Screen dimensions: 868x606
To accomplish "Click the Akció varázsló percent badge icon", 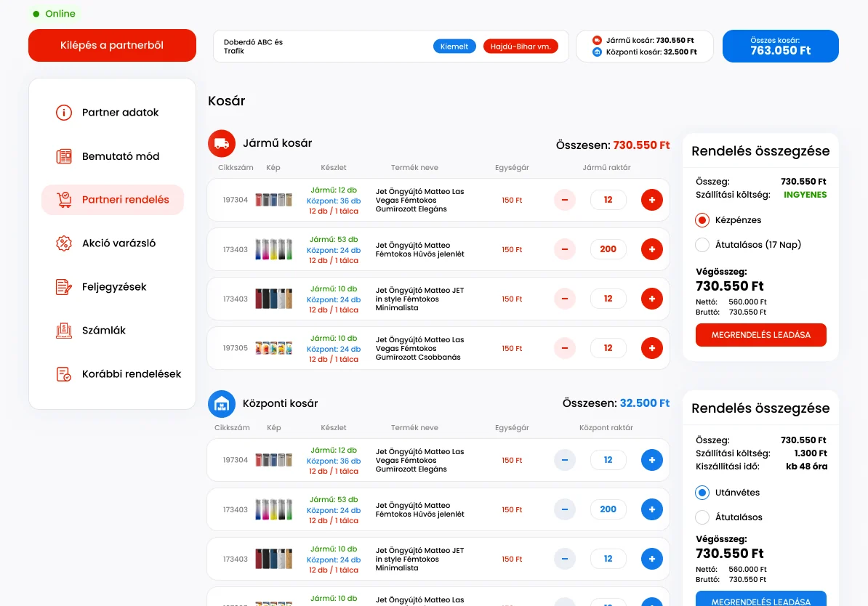I will [x=64, y=243].
